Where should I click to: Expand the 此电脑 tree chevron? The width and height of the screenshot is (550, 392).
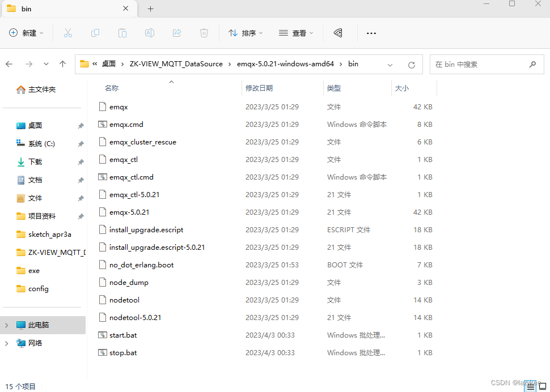pyautogui.click(x=6, y=325)
